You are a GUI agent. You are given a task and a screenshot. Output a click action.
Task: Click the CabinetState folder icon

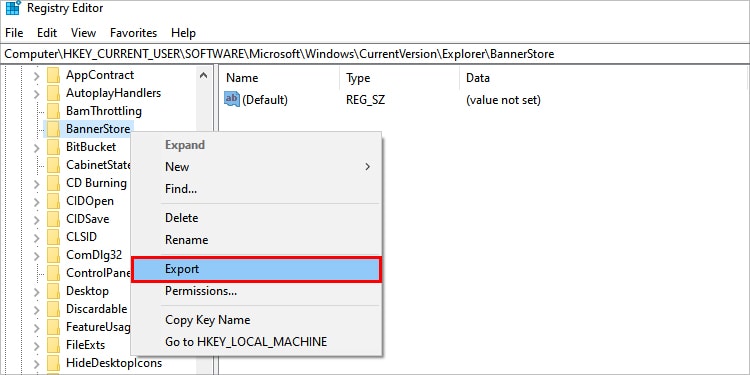53,165
